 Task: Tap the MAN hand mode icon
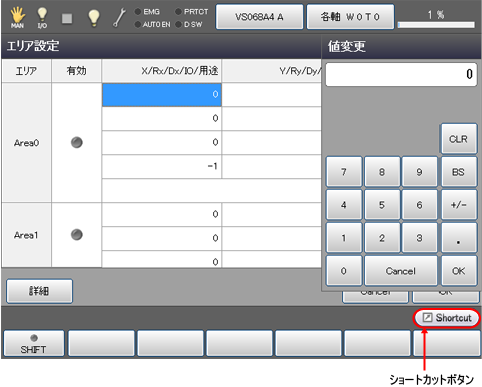click(17, 17)
